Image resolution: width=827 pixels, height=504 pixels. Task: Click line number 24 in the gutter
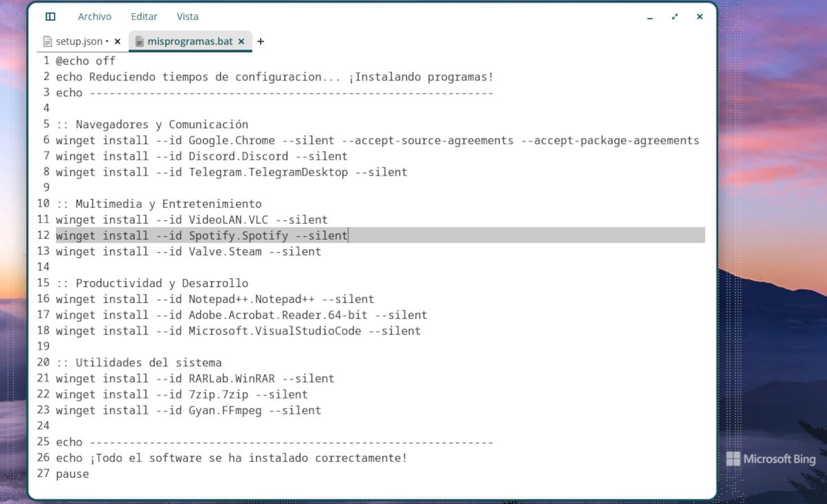43,426
